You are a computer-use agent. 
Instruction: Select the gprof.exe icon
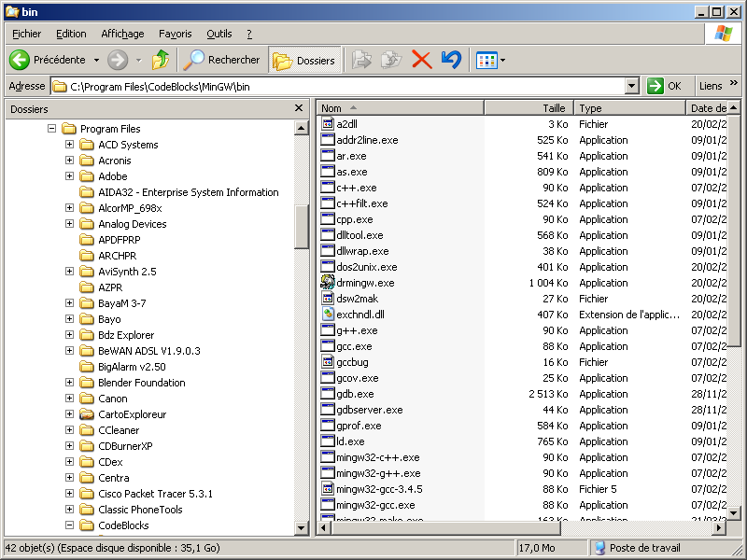pyautogui.click(x=328, y=426)
